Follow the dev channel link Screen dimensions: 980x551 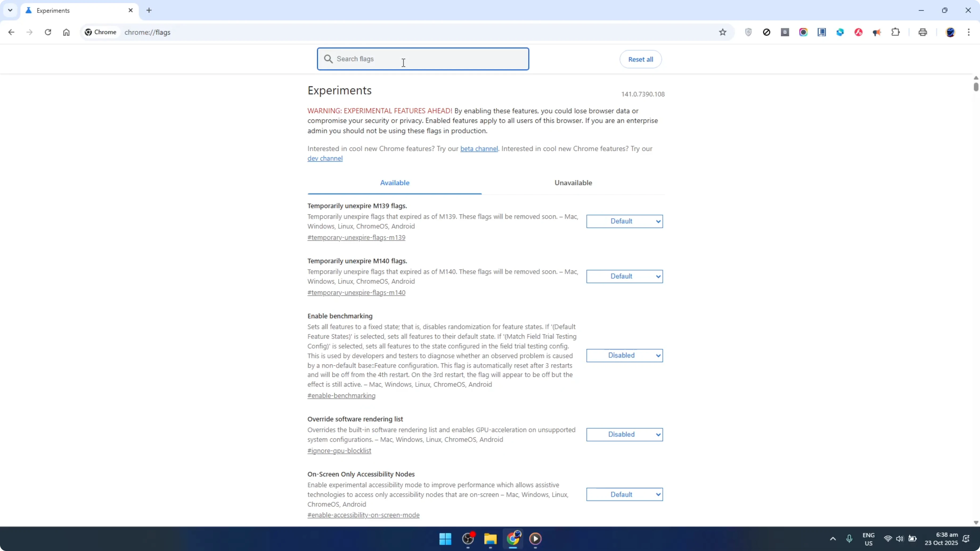(x=325, y=158)
